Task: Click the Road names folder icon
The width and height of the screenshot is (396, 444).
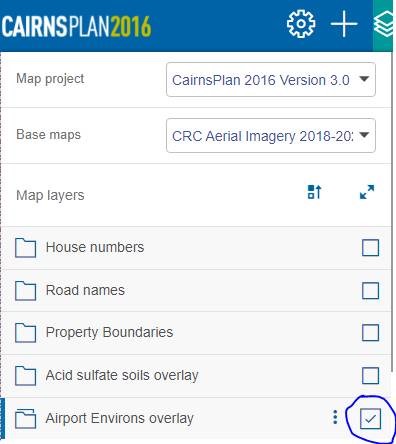Action: coord(25,291)
